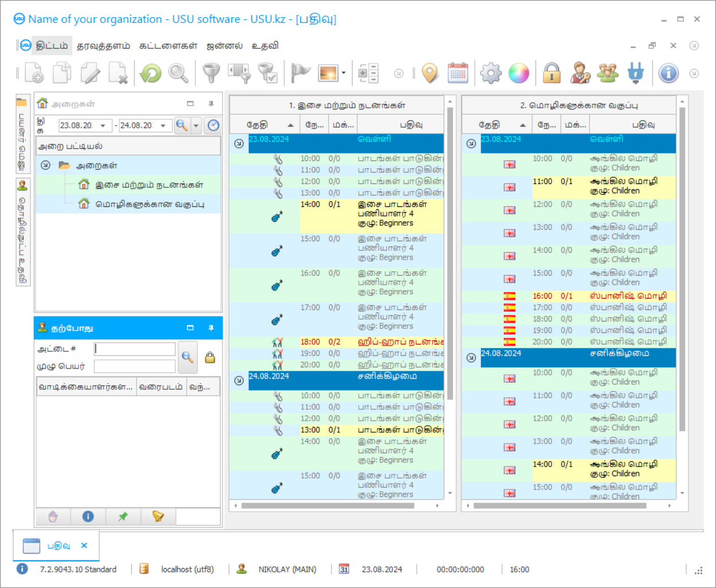This screenshot has width=716, height=588.
Task: Open dropdown arrow beside date search button
Action: [196, 126]
